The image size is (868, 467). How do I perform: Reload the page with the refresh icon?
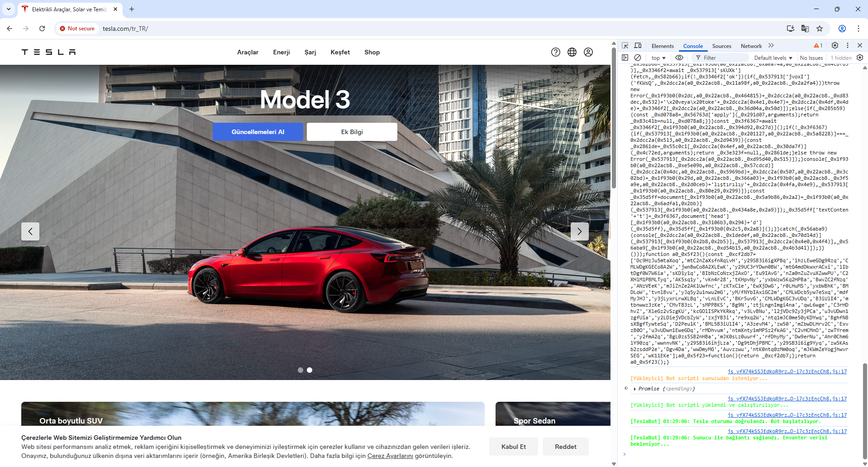click(42, 29)
